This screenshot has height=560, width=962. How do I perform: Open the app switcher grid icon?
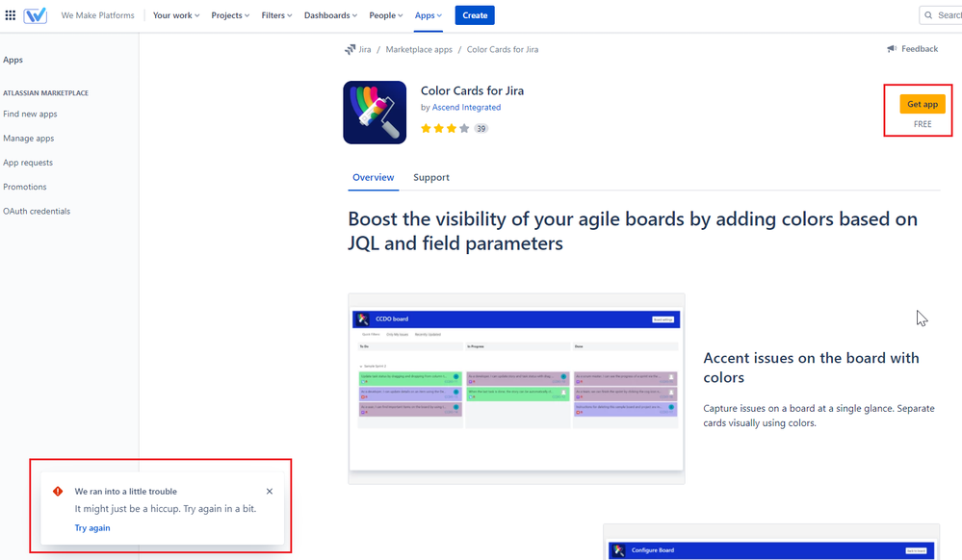click(x=11, y=15)
